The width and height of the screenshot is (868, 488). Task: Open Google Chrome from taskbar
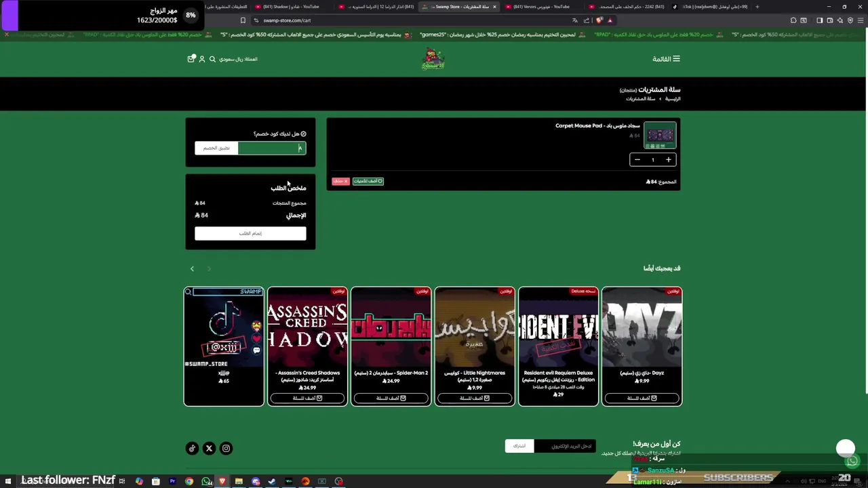click(189, 481)
